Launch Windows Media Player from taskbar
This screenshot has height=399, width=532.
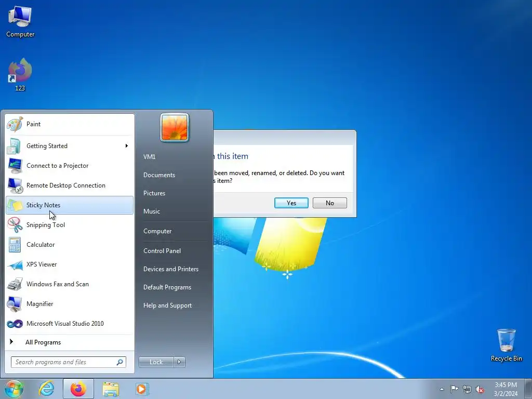(142, 389)
